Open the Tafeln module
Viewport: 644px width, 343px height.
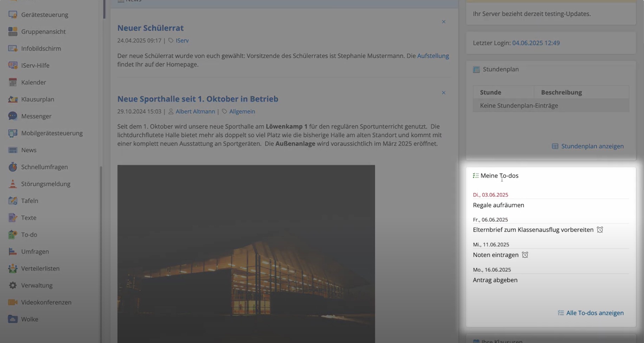pyautogui.click(x=30, y=200)
